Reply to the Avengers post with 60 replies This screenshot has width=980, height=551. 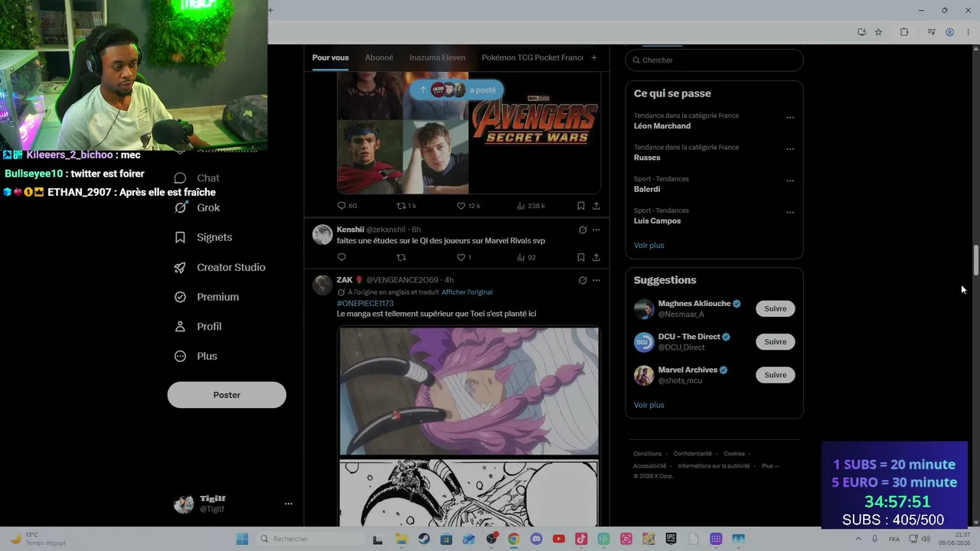pyautogui.click(x=347, y=206)
